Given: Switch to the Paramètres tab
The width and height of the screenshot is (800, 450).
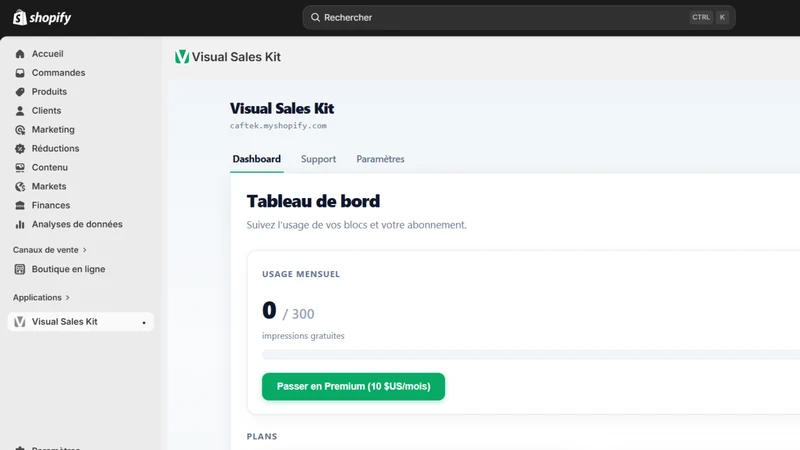Looking at the screenshot, I should click(x=380, y=159).
